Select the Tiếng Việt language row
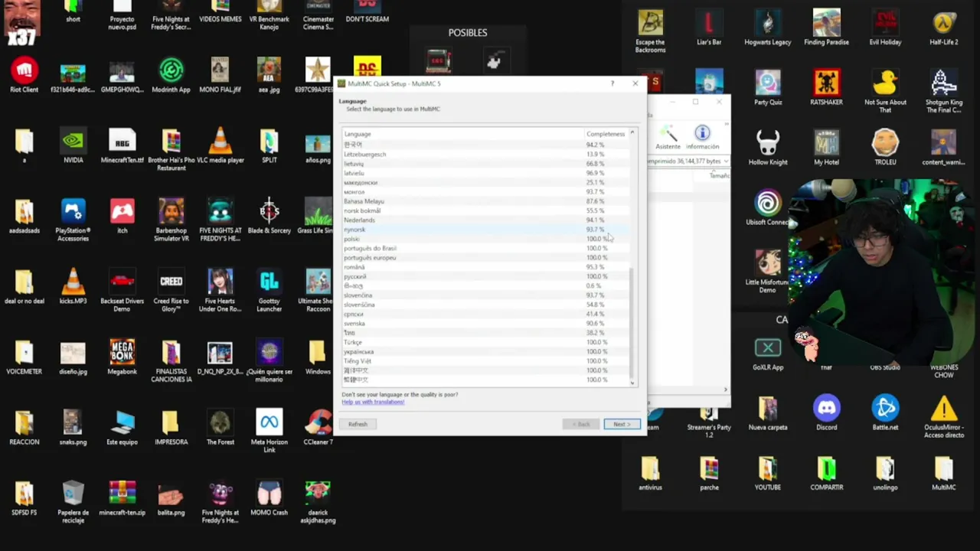Viewport: 980px width, 551px height. pyautogui.click(x=485, y=360)
